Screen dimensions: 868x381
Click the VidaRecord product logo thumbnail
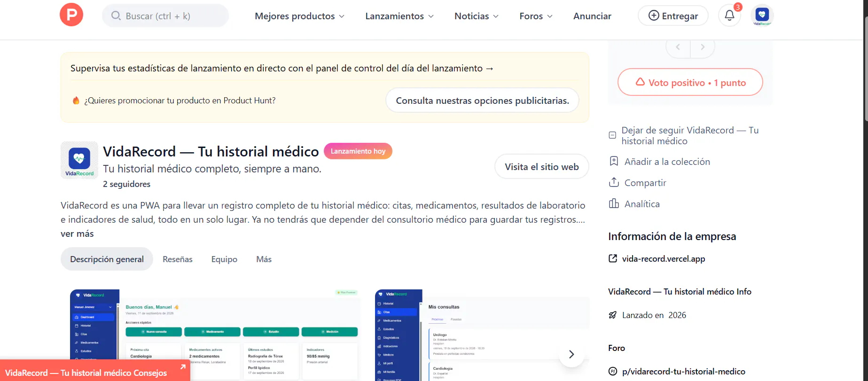click(x=79, y=160)
